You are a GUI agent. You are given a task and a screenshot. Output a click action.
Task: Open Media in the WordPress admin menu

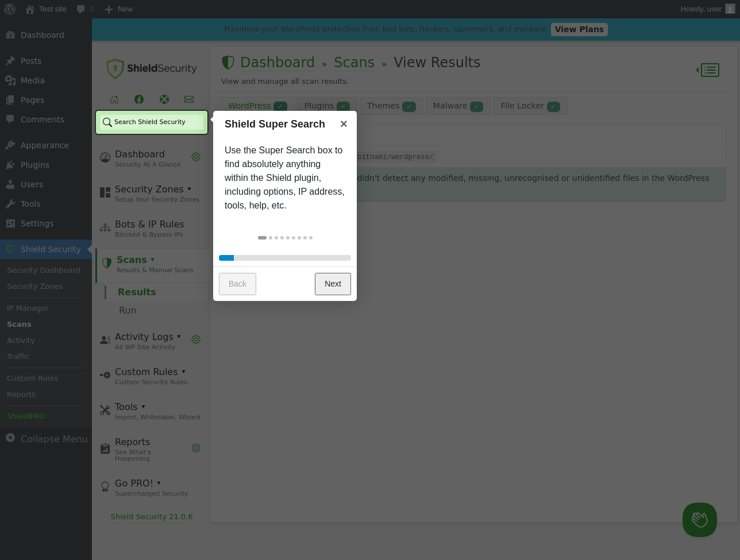[46, 80]
